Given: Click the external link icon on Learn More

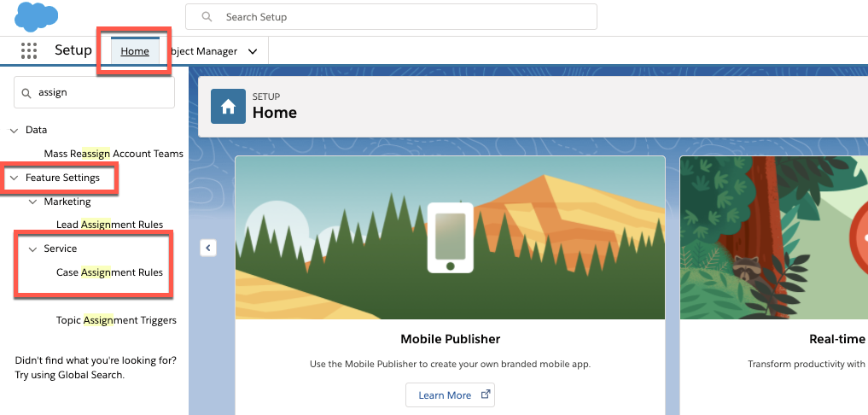Looking at the screenshot, I should (486, 395).
